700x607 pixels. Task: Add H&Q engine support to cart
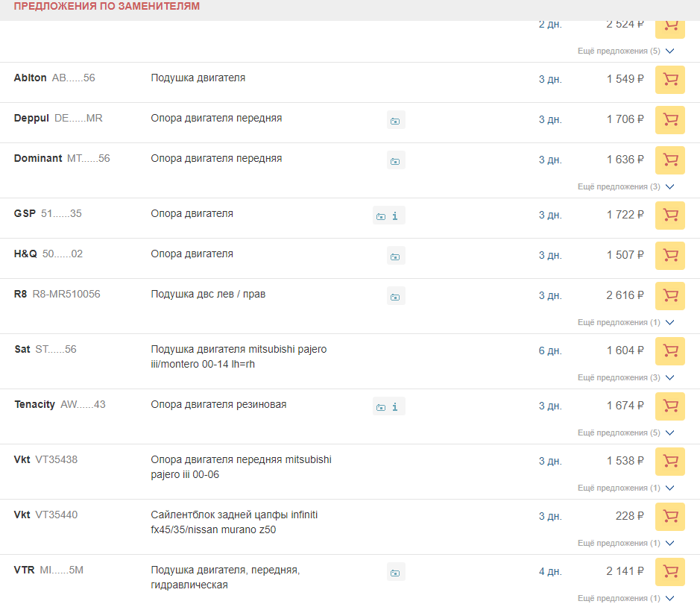tap(669, 256)
